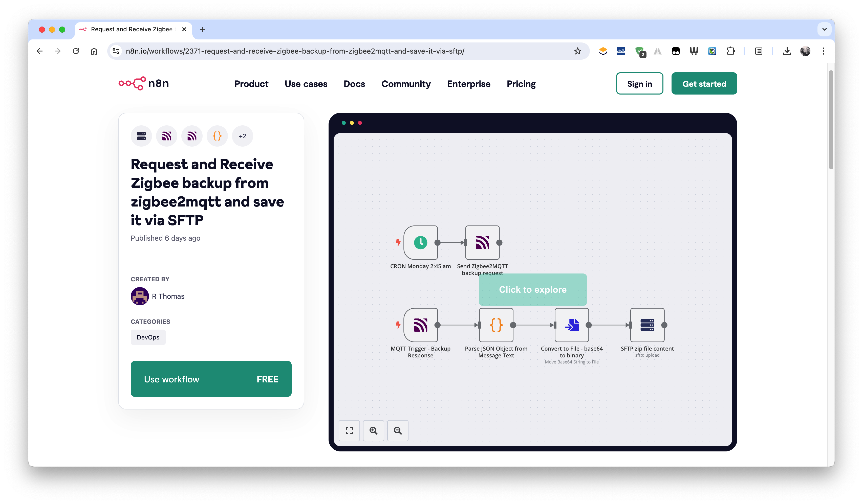Reload the current page

click(76, 51)
